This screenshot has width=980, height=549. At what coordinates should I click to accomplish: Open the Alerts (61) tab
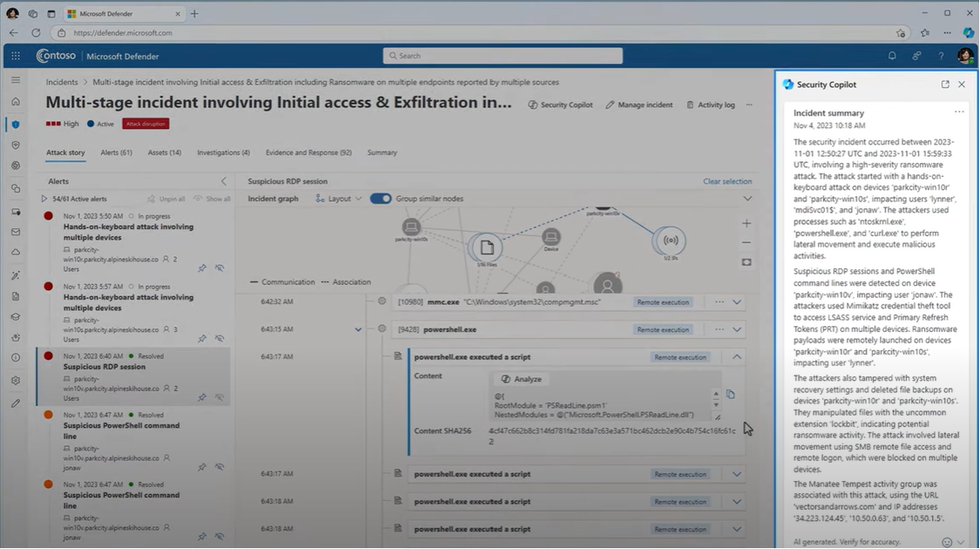pyautogui.click(x=116, y=152)
